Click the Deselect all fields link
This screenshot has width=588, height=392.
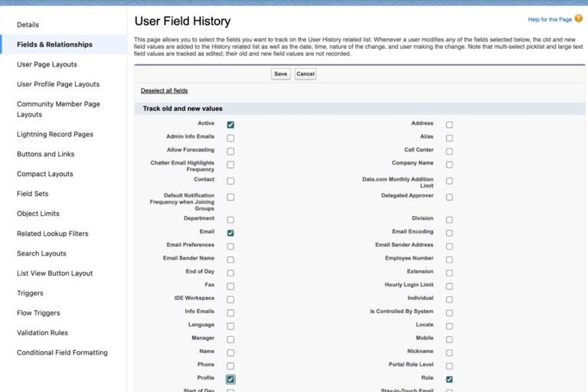point(164,90)
